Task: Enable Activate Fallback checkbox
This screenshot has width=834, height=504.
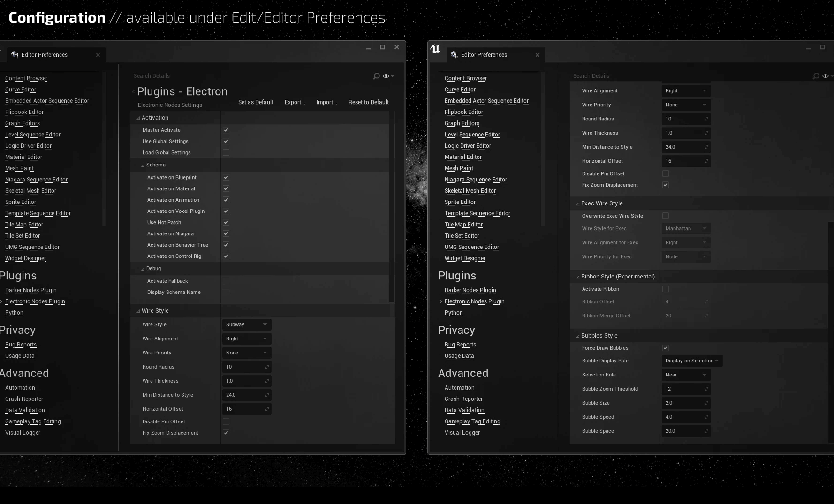Action: (226, 281)
